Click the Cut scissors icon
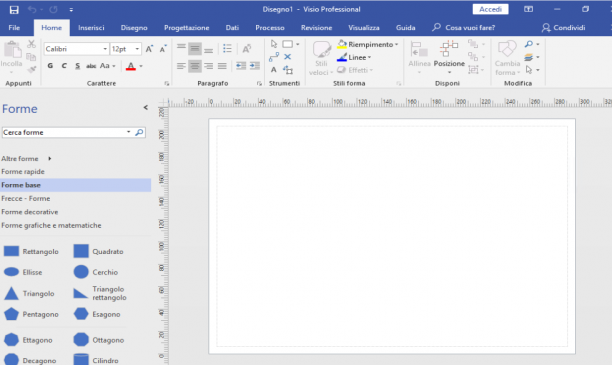The width and height of the screenshot is (612, 365). (x=32, y=44)
